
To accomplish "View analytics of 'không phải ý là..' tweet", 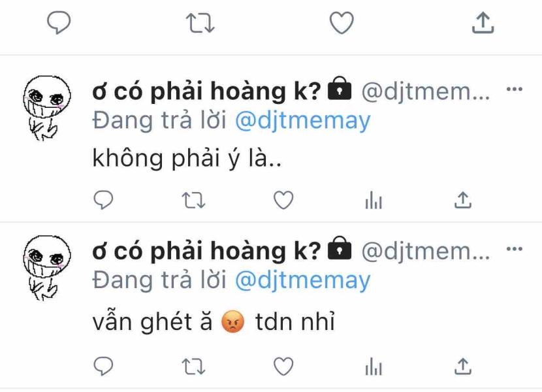I will tap(374, 200).
